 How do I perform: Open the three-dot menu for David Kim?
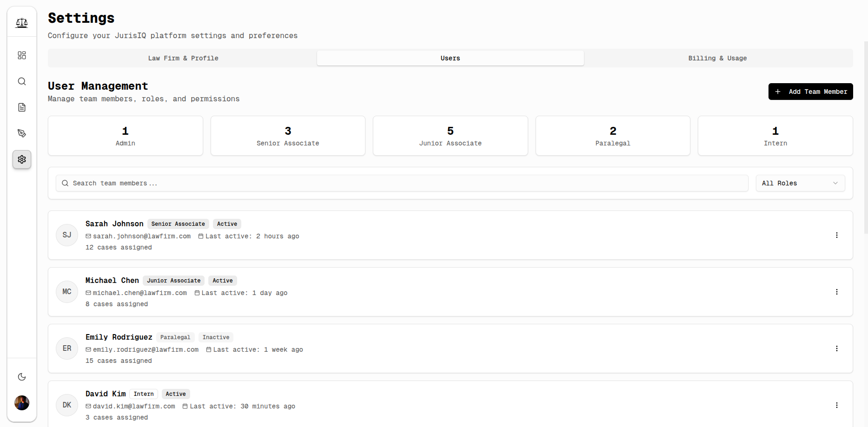(836, 405)
